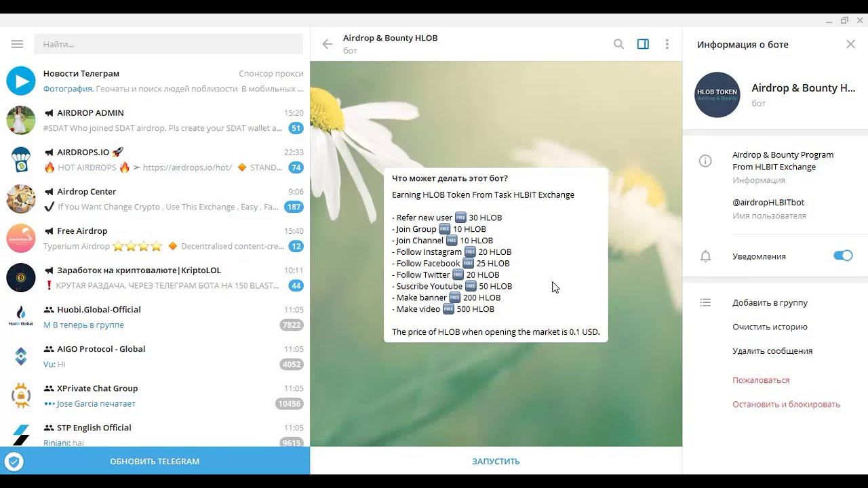This screenshot has height=488, width=868.
Task: Open Airdrop Center channel
Action: 155,199
